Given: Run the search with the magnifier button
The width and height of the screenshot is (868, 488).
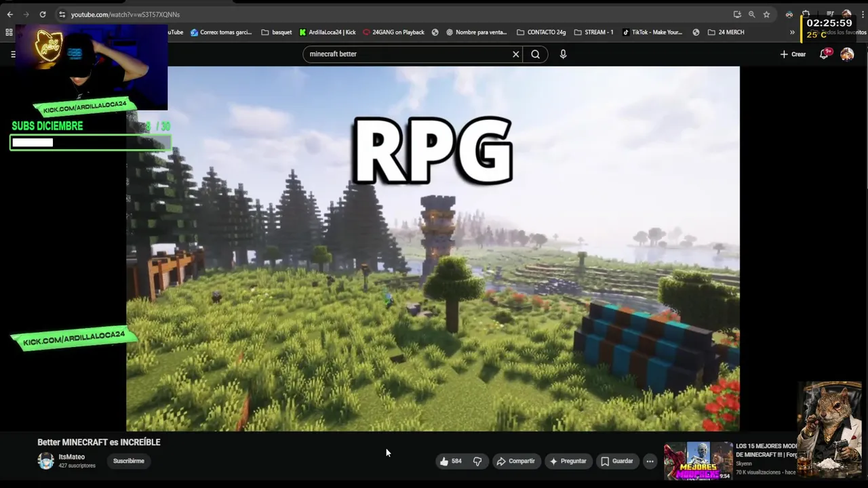Looking at the screenshot, I should tap(536, 54).
